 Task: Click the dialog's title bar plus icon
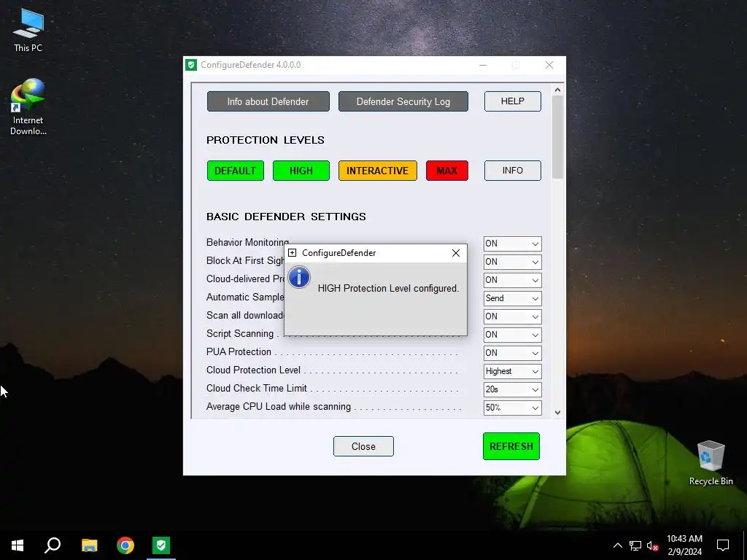point(293,253)
